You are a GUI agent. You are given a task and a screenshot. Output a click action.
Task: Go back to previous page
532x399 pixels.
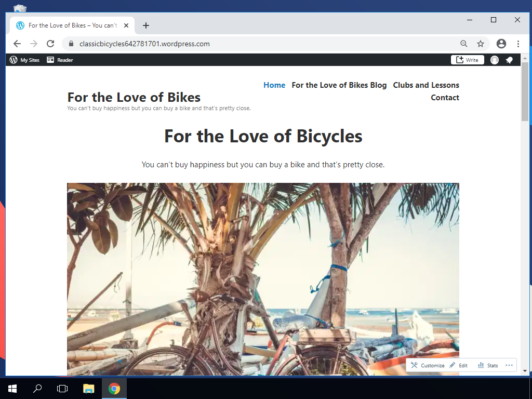(x=17, y=44)
